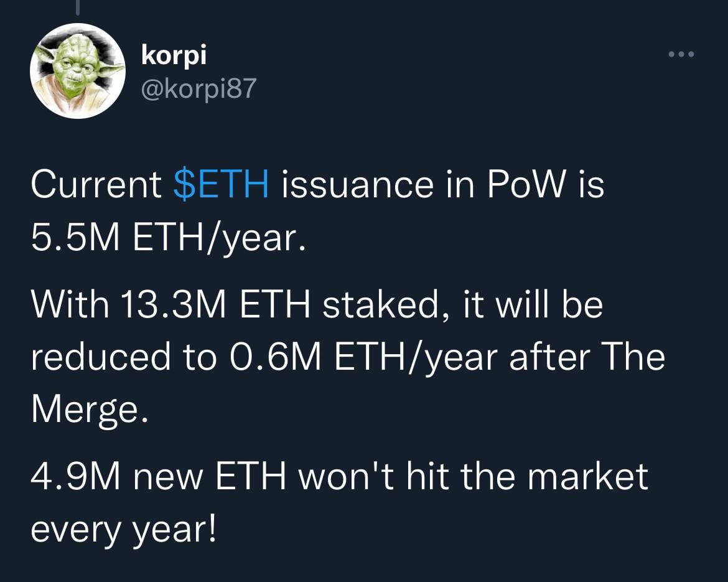Click the words "after The" in the tweet

[587, 357]
